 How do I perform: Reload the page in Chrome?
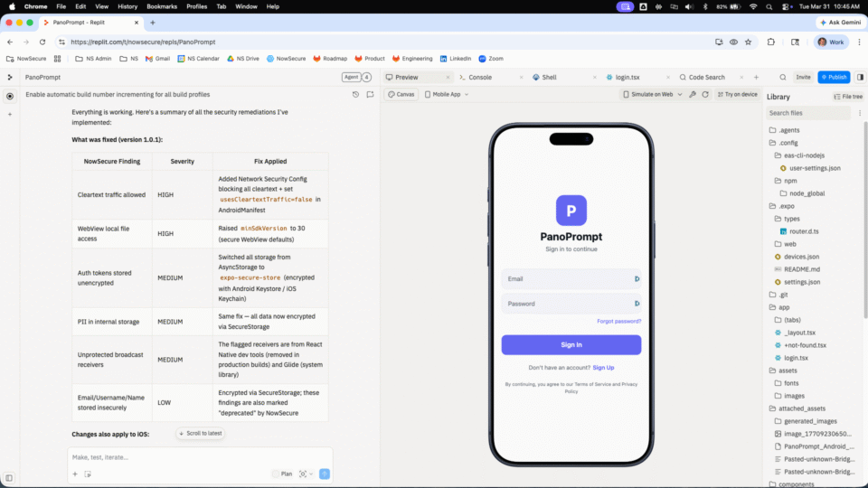click(x=42, y=42)
